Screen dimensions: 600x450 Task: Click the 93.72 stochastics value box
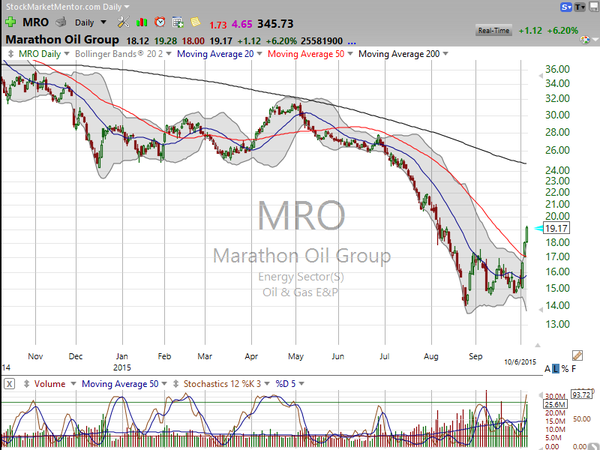(582, 395)
